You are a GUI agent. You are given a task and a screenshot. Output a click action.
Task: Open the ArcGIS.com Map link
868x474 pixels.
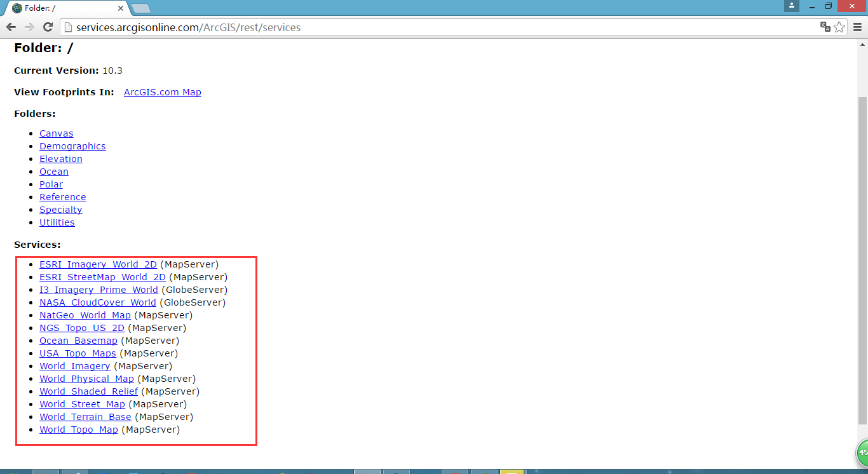tap(163, 92)
